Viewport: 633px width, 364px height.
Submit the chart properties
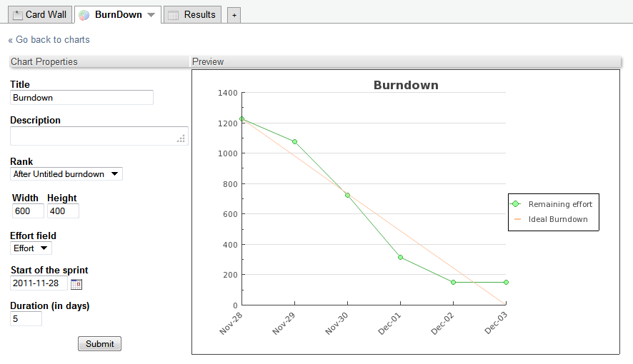[100, 344]
